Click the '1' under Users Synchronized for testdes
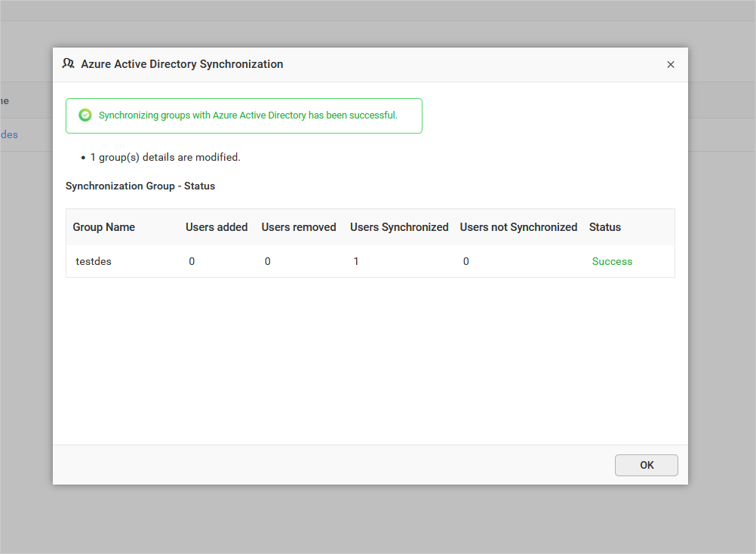The image size is (756, 554). coord(355,261)
